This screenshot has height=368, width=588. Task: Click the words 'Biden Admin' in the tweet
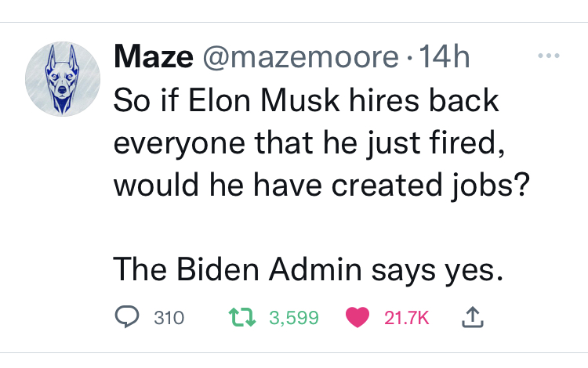[x=268, y=269]
